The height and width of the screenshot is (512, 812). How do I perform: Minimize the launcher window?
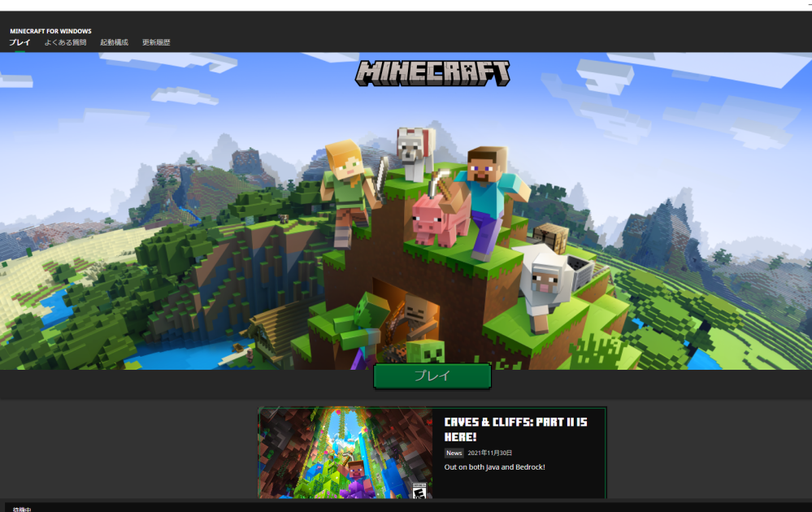[808, 5]
